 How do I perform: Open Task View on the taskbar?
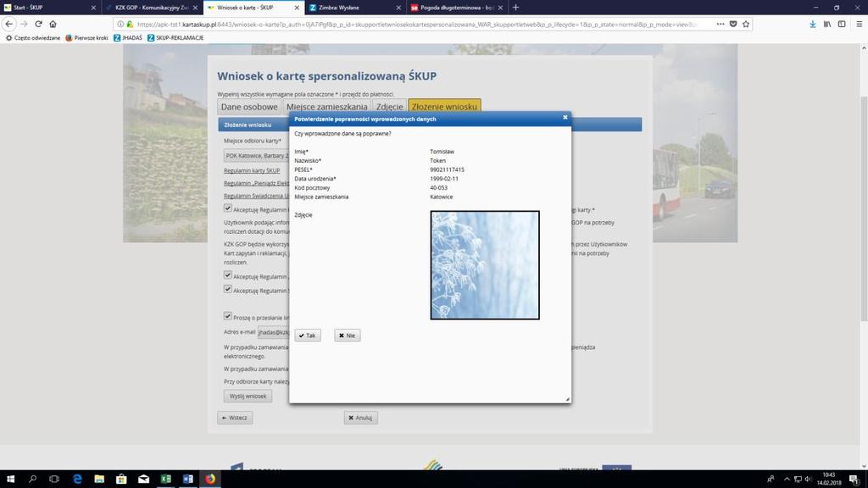54,480
